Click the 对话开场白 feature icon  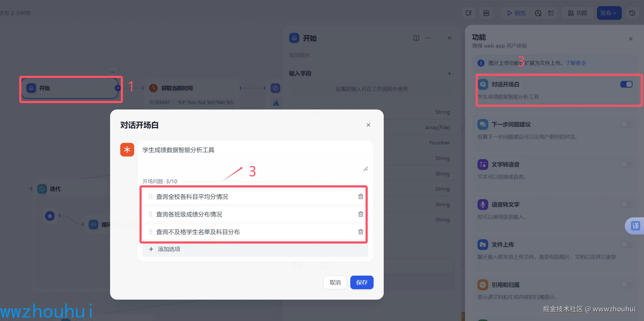click(483, 84)
